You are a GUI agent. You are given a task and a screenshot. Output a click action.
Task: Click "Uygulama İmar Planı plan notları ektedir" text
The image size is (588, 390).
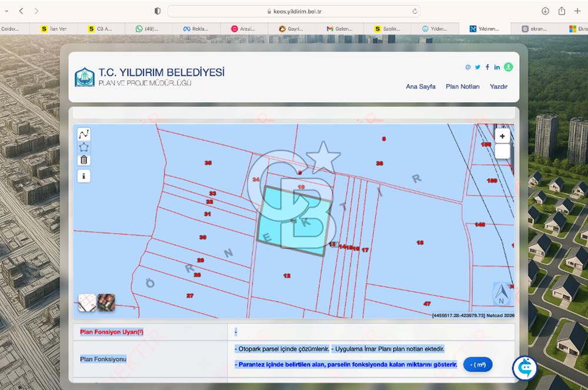tap(388, 349)
